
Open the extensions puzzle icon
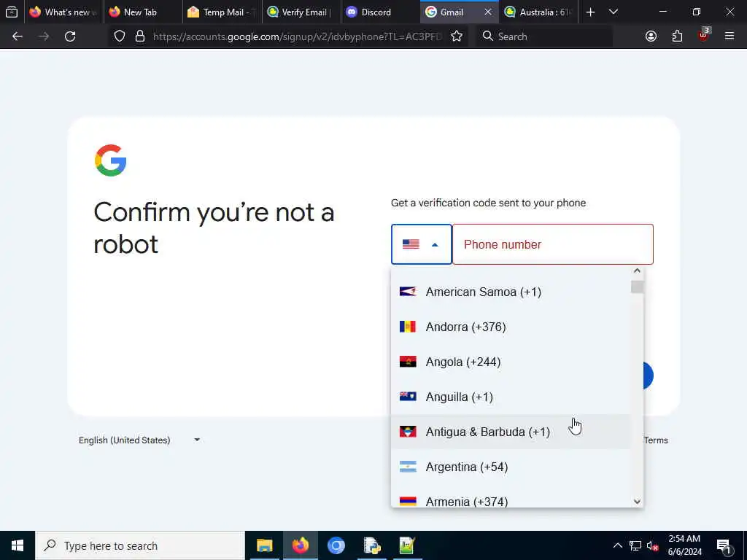677,36
